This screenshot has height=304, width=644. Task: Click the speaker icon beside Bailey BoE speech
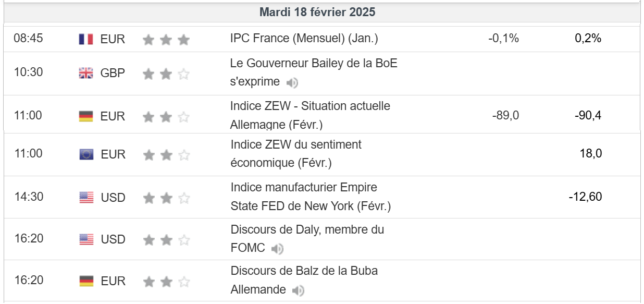(x=292, y=82)
